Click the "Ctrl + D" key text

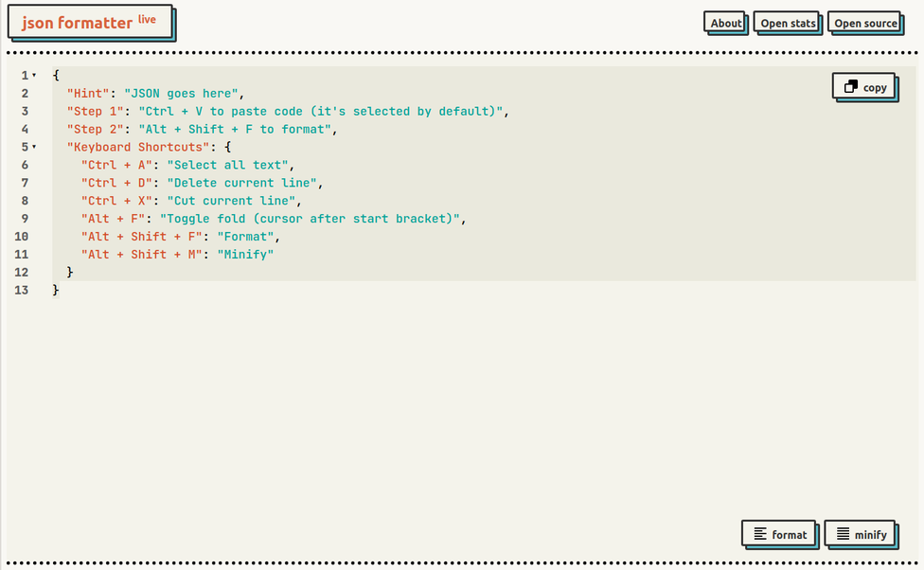[116, 183]
